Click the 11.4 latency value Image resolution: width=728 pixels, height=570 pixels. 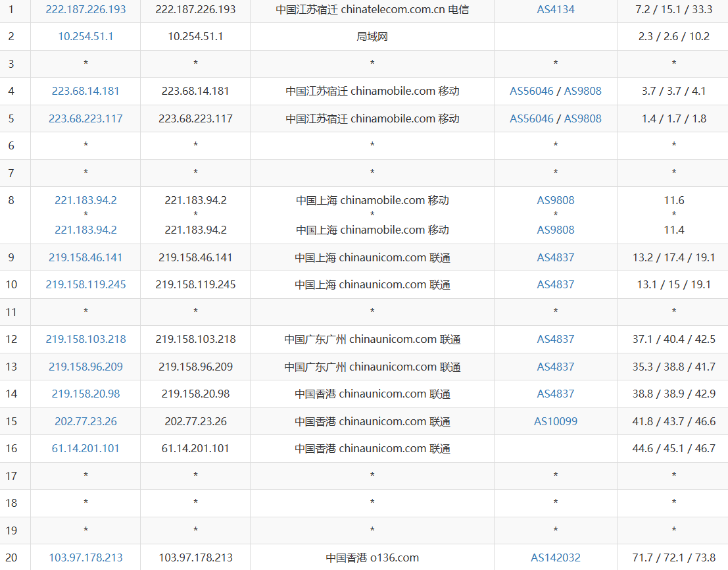(673, 230)
